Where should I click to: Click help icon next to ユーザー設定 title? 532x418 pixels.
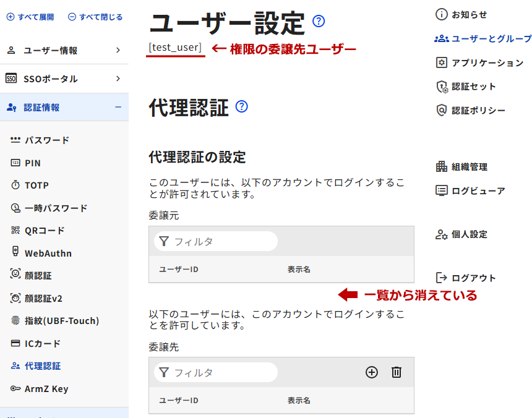point(319,22)
